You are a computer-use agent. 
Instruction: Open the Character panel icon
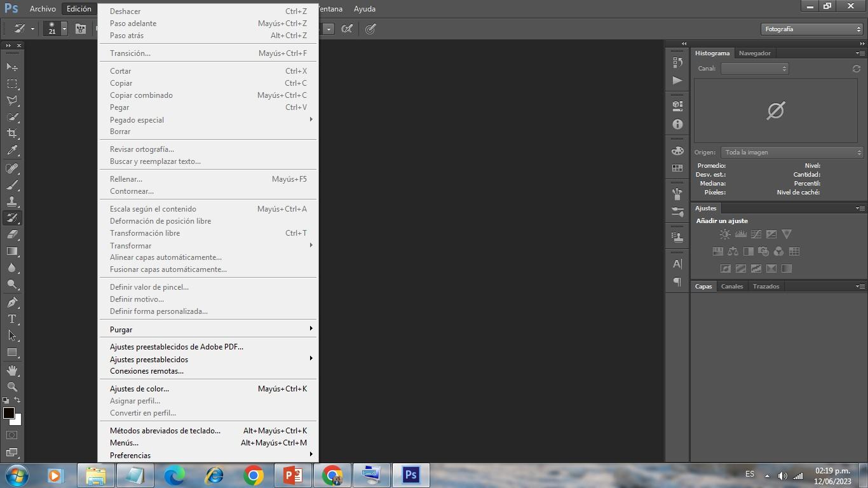(677, 264)
